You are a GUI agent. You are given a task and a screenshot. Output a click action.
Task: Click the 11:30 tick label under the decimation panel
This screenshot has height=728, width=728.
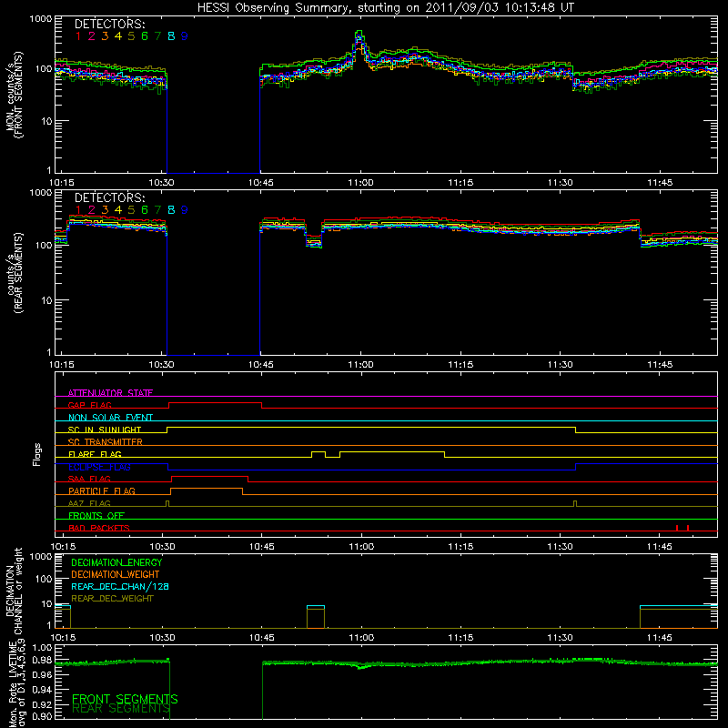pyautogui.click(x=560, y=638)
